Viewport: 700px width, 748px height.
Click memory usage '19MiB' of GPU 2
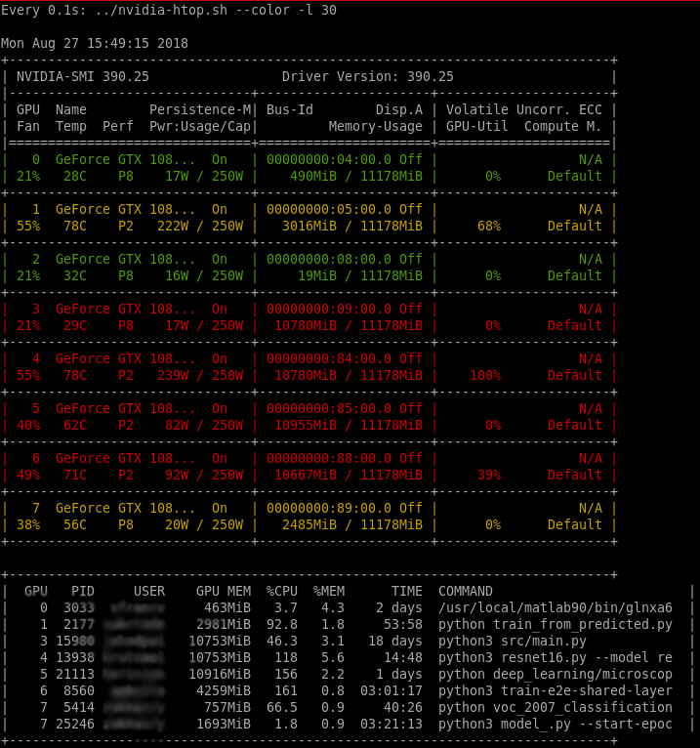317,275
